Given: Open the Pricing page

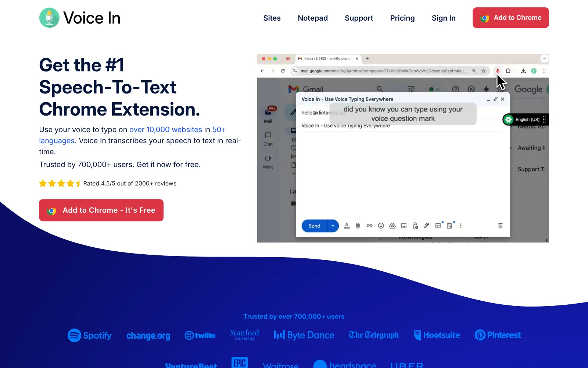Looking at the screenshot, I should [x=402, y=18].
